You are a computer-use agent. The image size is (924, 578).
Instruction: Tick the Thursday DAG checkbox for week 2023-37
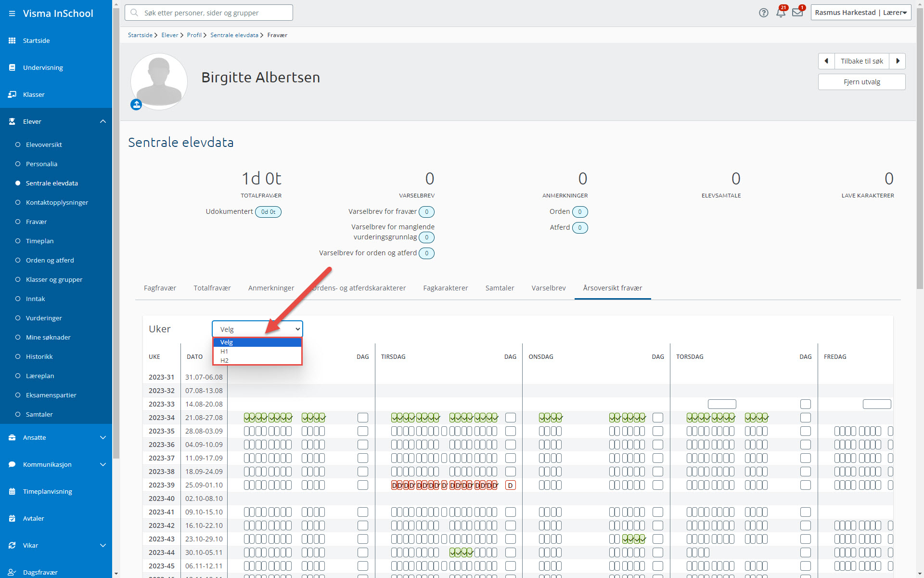coord(806,458)
